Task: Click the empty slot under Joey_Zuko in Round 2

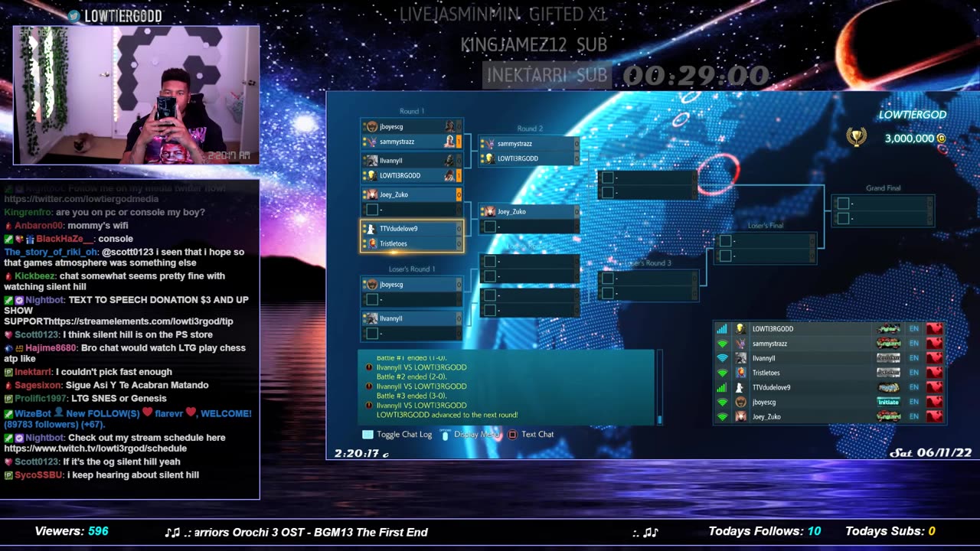Action: 529,227
